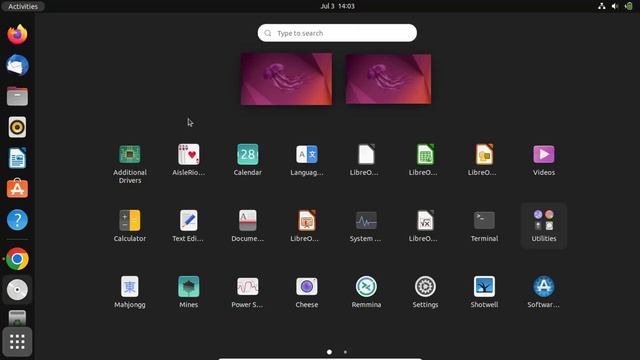This screenshot has height=360, width=640.
Task: Click the Show Applications grid button
Action: (17, 342)
